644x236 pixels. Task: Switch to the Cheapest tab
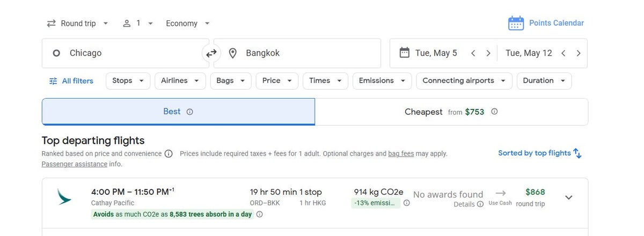[x=451, y=112]
